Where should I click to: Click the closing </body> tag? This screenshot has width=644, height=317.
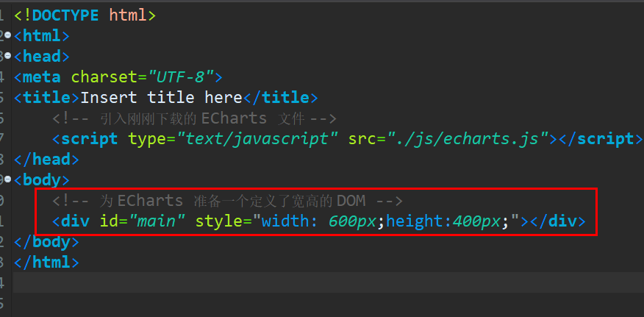(x=46, y=242)
